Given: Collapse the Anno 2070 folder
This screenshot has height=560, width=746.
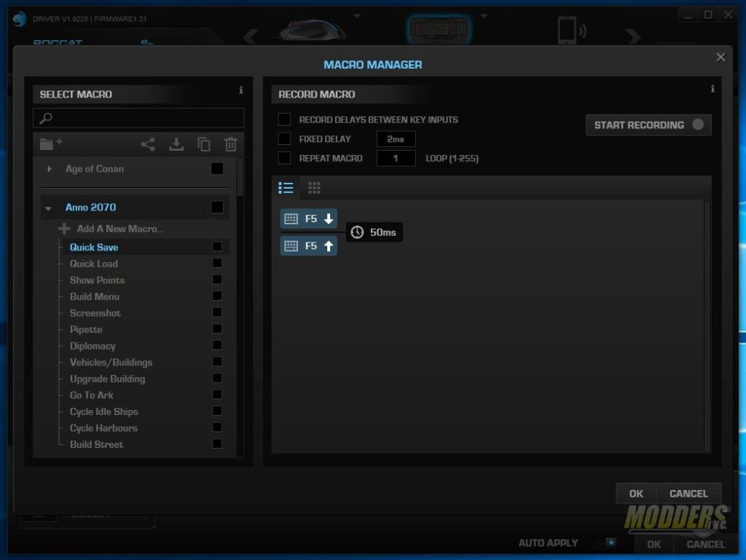Looking at the screenshot, I should tap(49, 208).
